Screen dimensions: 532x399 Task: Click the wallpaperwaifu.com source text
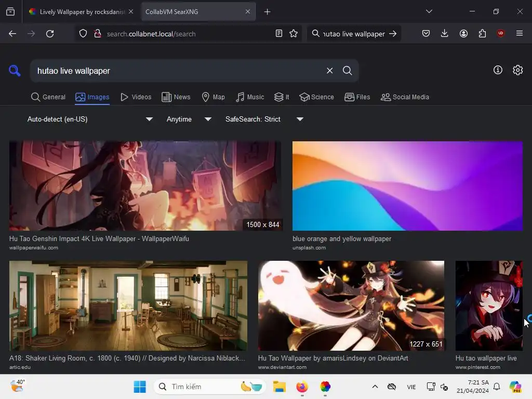(34, 248)
